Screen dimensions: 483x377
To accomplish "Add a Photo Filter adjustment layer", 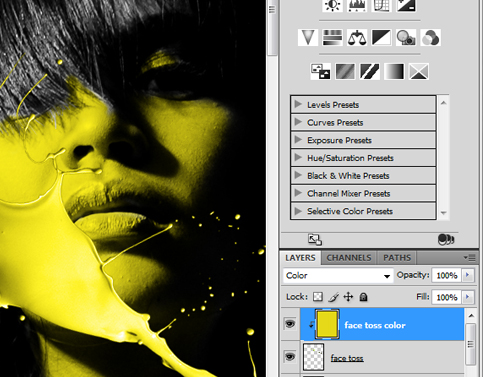I will coord(406,37).
